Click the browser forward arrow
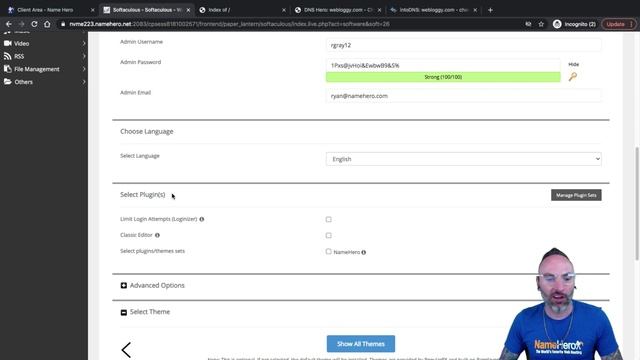640x360 pixels. (x=21, y=24)
